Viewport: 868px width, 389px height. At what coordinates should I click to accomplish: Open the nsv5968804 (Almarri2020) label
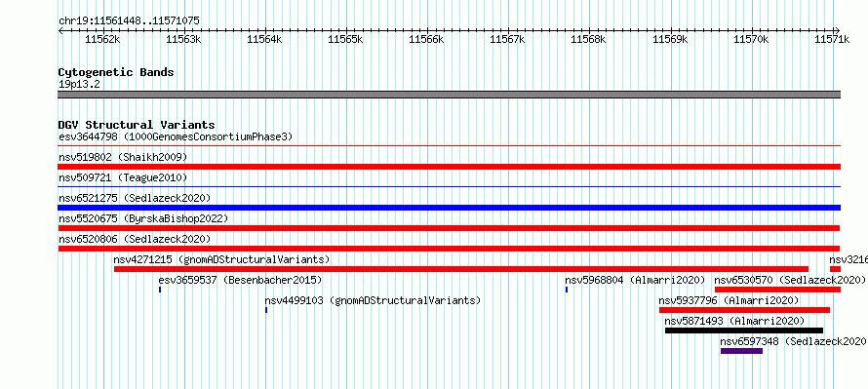click(635, 280)
